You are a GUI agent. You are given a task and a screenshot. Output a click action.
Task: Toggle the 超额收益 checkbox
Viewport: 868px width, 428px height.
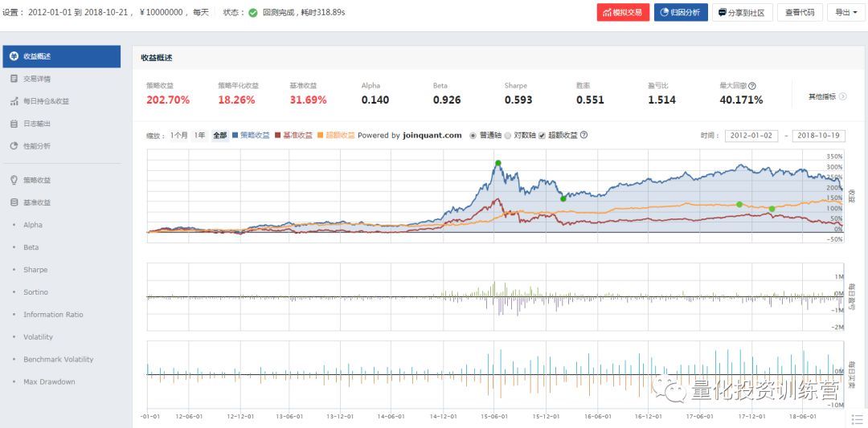coord(542,136)
